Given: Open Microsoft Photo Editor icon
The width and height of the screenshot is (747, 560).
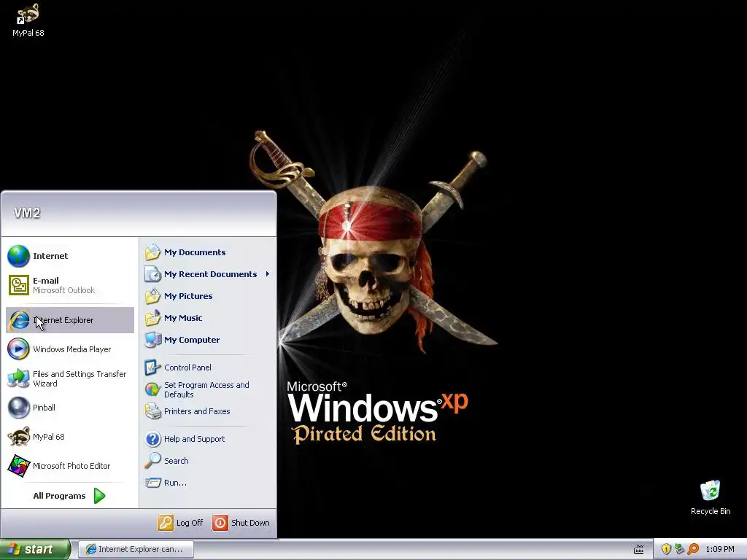Looking at the screenshot, I should click(x=18, y=466).
